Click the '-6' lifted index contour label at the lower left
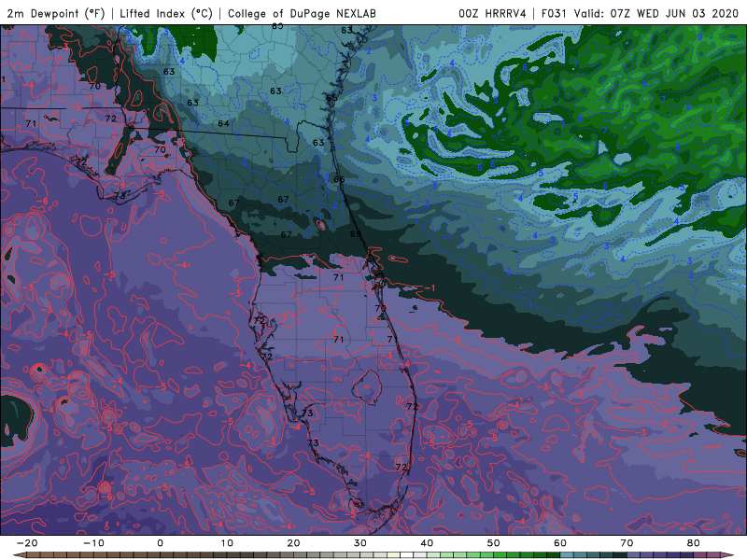Viewport: 747px width, 560px height. coord(107,497)
